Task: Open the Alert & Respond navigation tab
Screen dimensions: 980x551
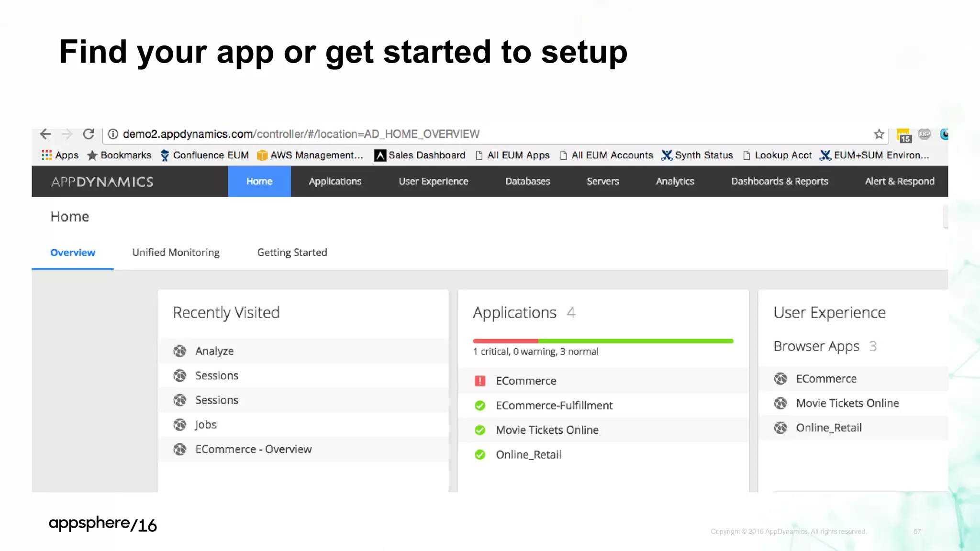Action: [x=900, y=181]
